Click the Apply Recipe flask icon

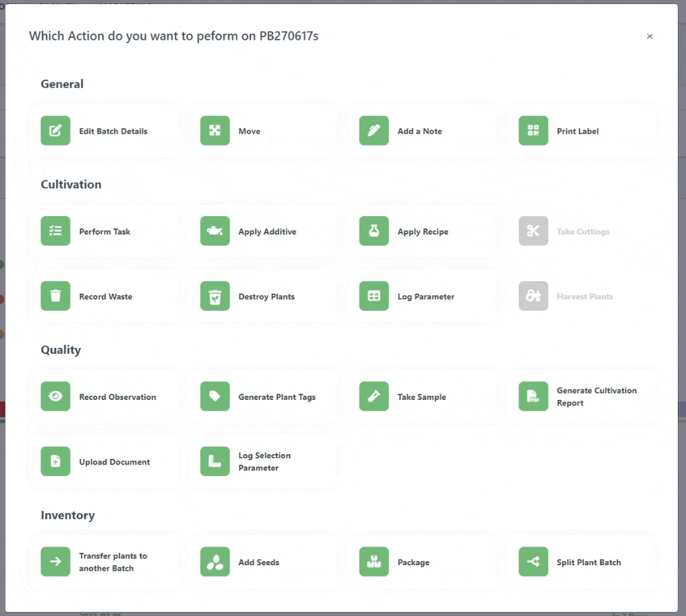pos(374,231)
